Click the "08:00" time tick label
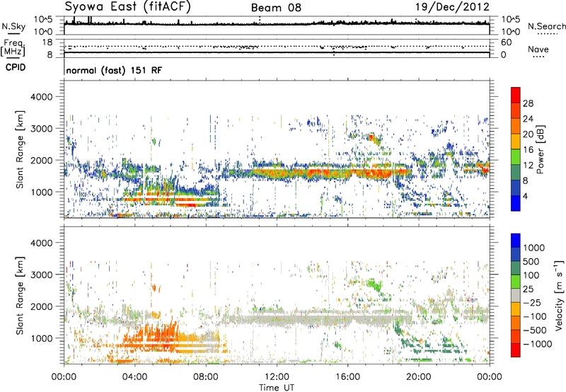Screen dimensions: 566x392 (206, 377)
